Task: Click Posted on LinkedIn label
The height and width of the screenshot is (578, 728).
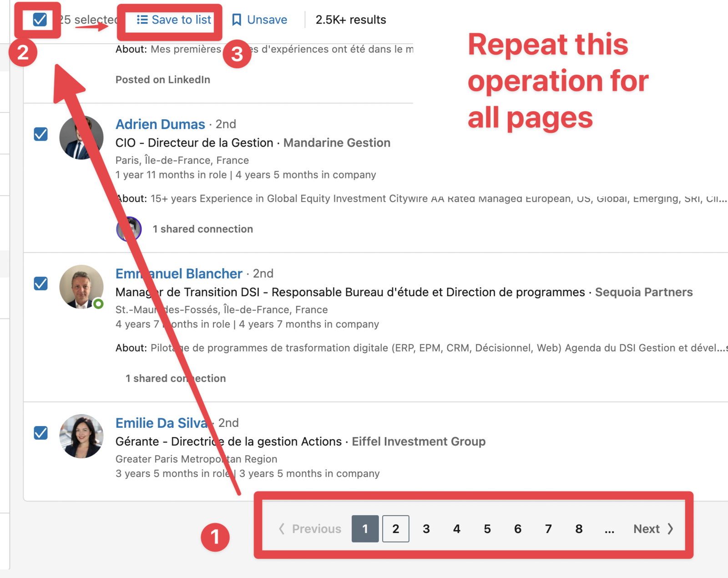Action: 163,80
